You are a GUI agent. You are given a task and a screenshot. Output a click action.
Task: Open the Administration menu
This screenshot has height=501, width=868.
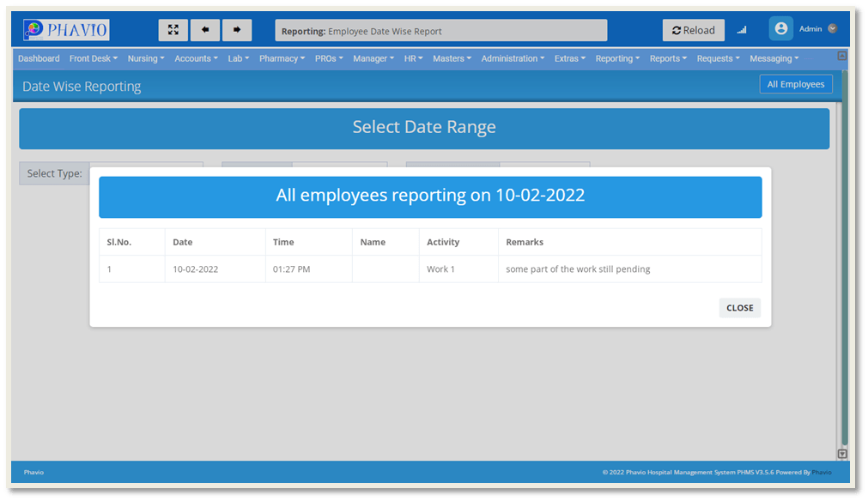coord(513,58)
